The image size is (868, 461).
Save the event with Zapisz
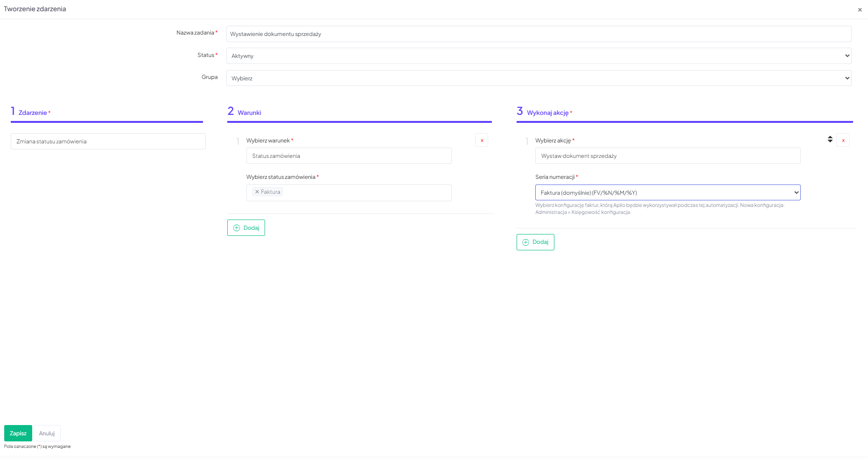[x=18, y=433]
